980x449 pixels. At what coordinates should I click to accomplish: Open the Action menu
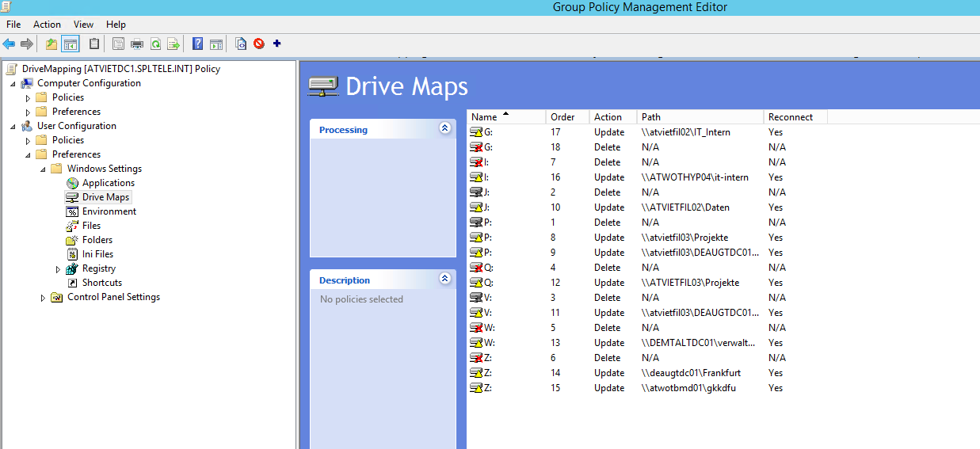(47, 25)
